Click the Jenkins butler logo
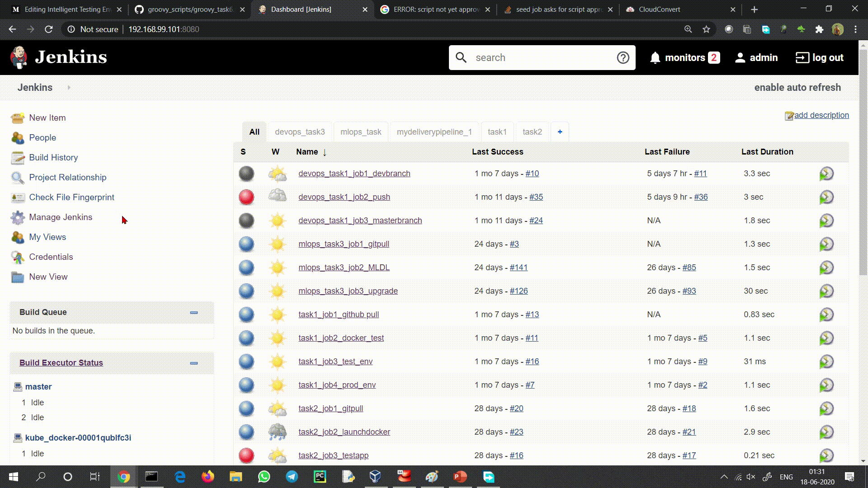 click(19, 57)
